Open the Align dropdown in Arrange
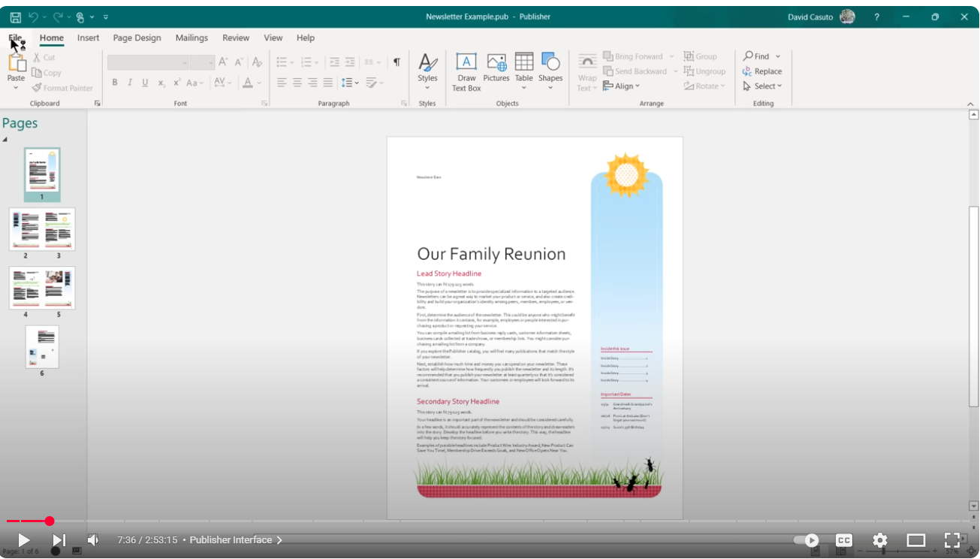This screenshot has height=559, width=980. [x=623, y=86]
